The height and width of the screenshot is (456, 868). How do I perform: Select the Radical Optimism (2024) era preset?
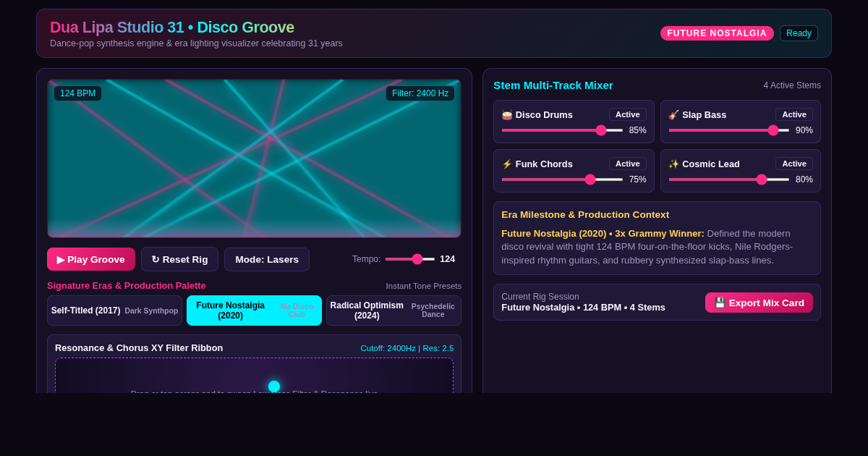[393, 311]
